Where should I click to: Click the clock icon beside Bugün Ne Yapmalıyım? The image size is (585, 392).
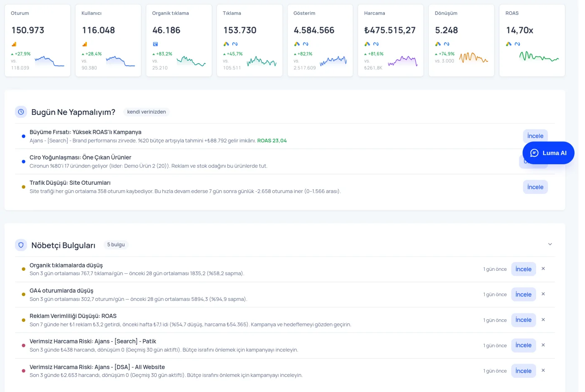click(x=21, y=112)
